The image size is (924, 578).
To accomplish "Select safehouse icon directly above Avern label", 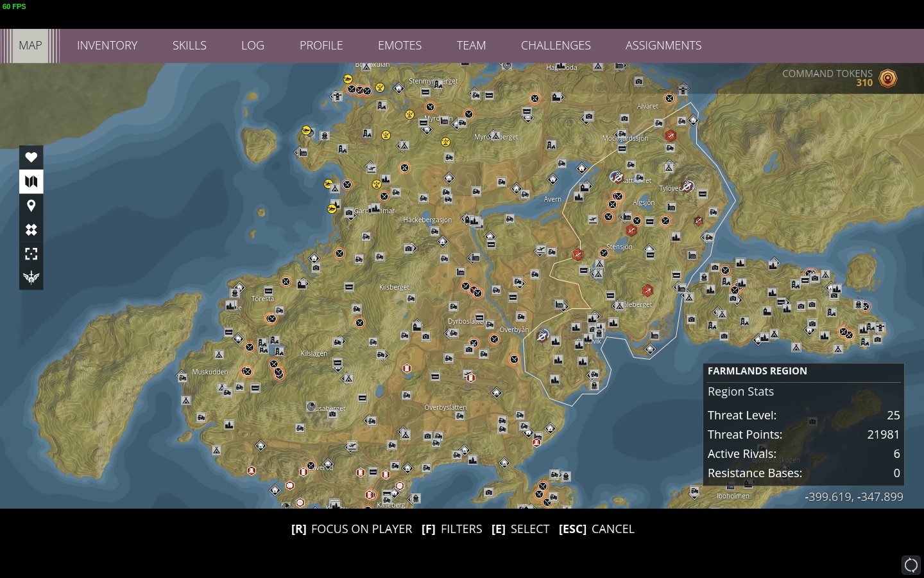I will pyautogui.click(x=552, y=179).
